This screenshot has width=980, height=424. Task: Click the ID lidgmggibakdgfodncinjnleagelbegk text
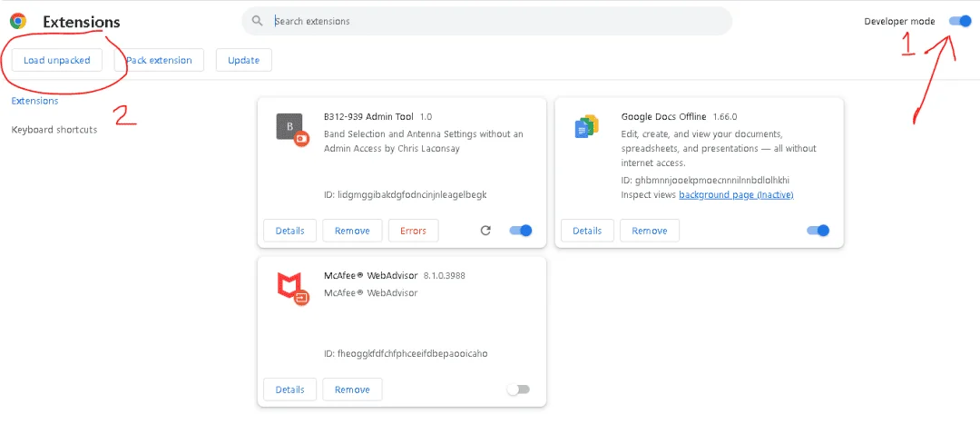tap(406, 194)
